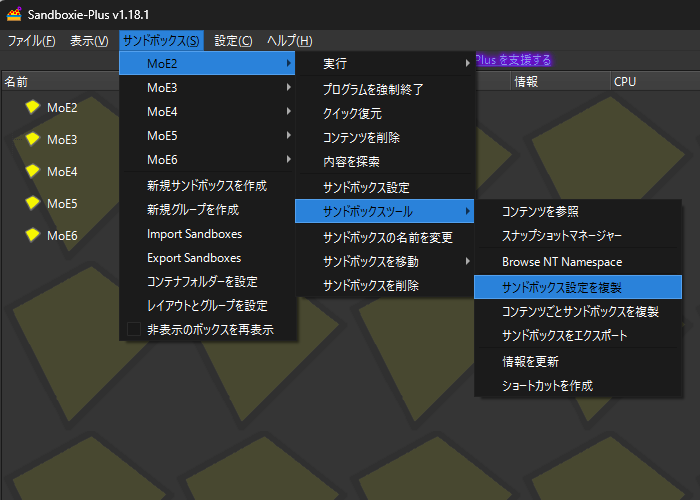Click the yellow sandbox icon beside MoE3
The image size is (700, 500).
tap(33, 139)
